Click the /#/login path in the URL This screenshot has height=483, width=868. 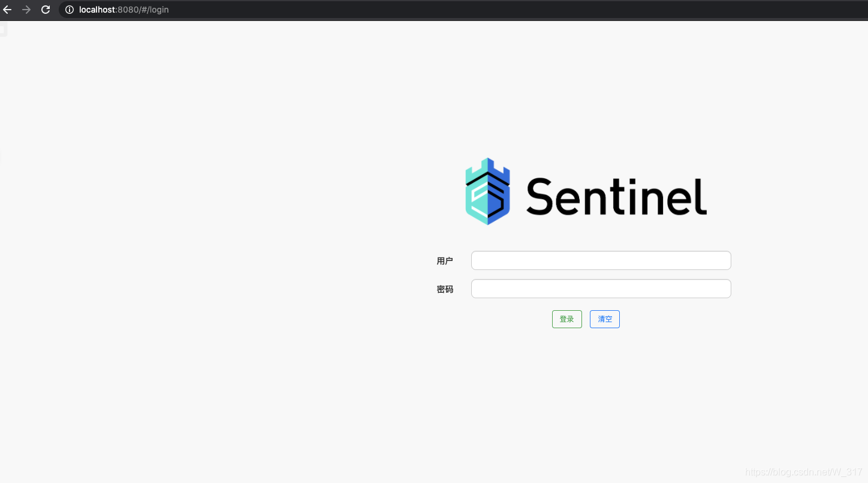pos(155,10)
